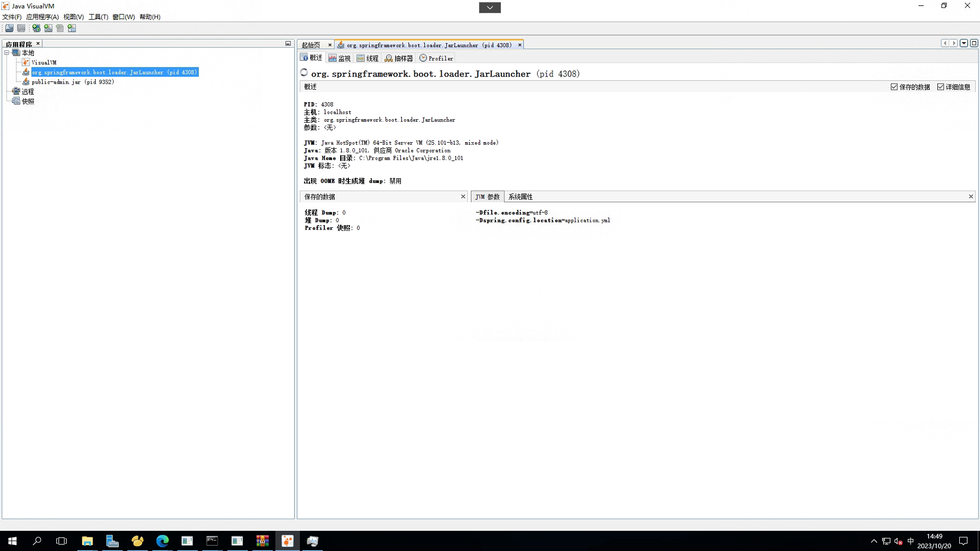Click the 线程 Dump: 0 entry
This screenshot has width=980, height=551.
325,213
